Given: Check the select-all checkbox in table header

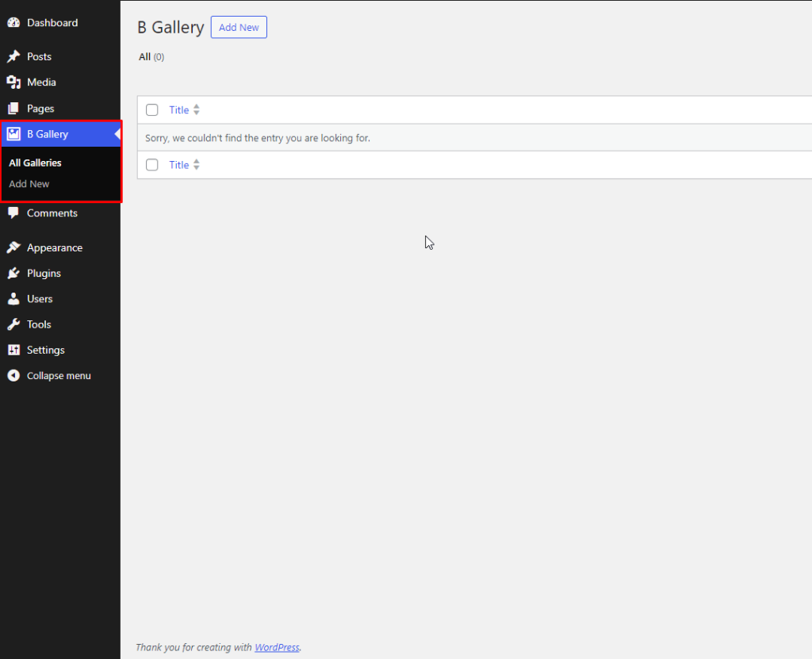Looking at the screenshot, I should [152, 110].
